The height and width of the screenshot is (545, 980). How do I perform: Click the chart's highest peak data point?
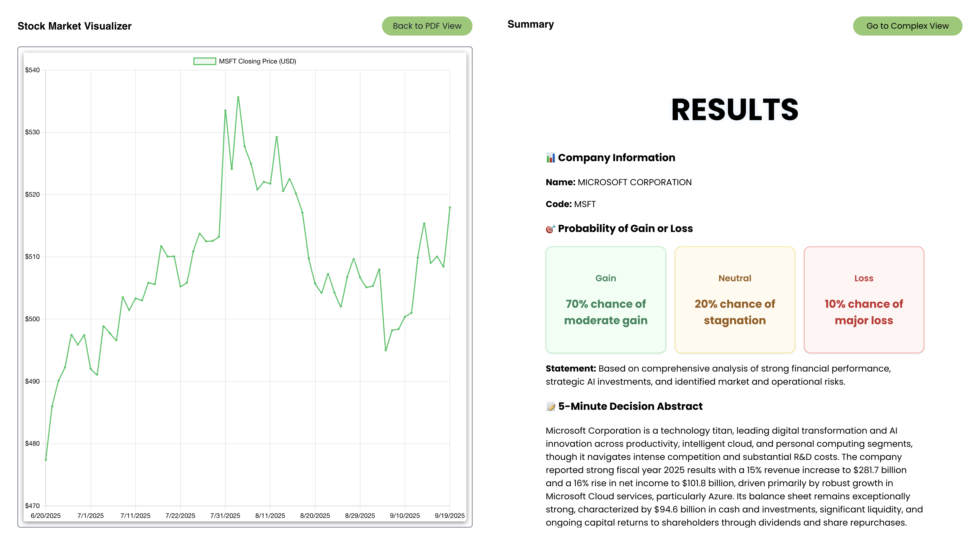[x=238, y=97]
